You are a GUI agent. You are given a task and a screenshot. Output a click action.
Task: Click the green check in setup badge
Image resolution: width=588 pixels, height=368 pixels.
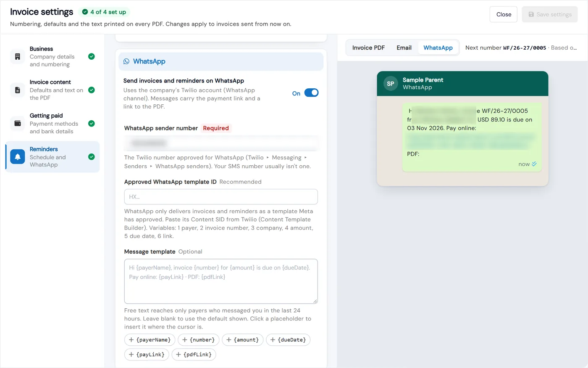click(x=85, y=12)
